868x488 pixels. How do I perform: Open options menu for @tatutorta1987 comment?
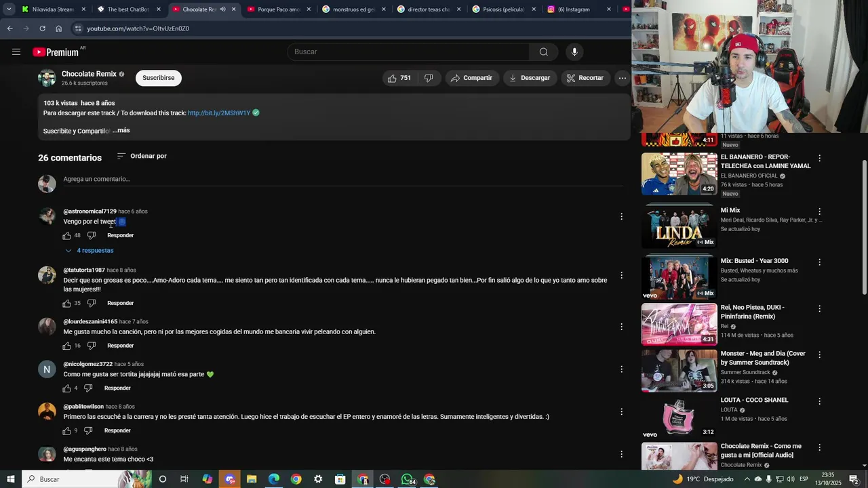coord(621,275)
